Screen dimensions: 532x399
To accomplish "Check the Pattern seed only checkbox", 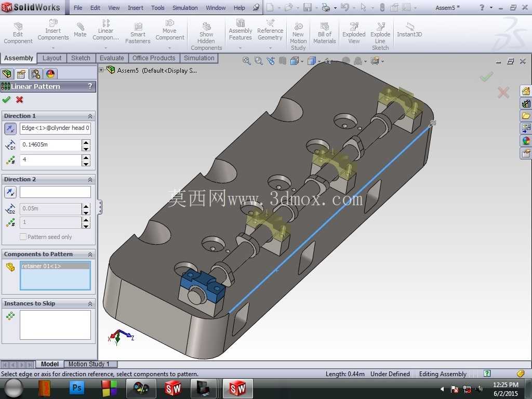I will [23, 237].
